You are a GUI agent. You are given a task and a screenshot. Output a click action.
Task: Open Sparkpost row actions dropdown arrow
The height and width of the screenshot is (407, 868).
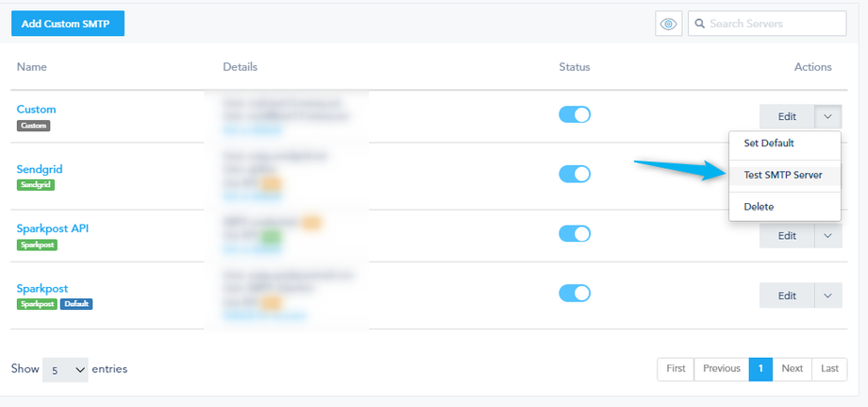tap(827, 296)
